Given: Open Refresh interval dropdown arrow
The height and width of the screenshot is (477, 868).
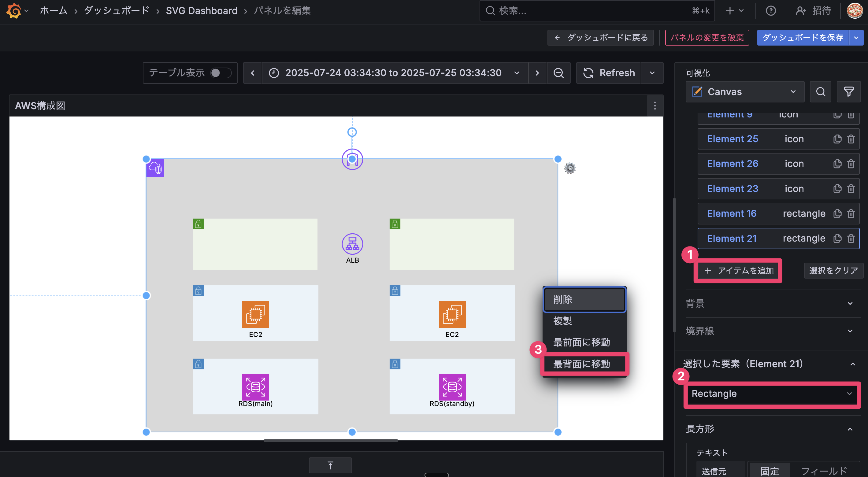Looking at the screenshot, I should [652, 73].
